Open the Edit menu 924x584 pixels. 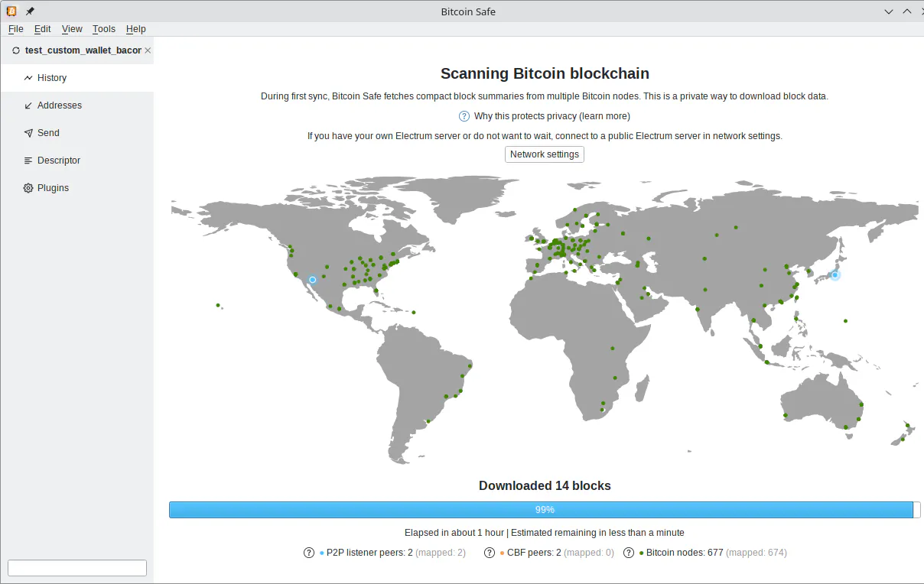point(43,29)
